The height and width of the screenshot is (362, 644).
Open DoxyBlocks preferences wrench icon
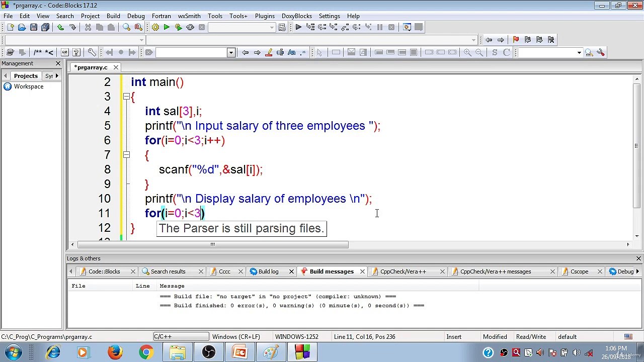(92, 52)
